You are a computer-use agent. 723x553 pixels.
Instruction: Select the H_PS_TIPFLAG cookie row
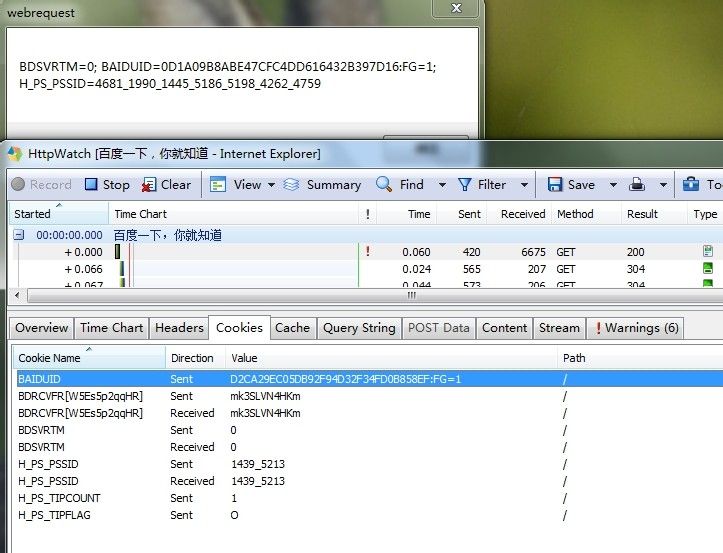point(370,515)
